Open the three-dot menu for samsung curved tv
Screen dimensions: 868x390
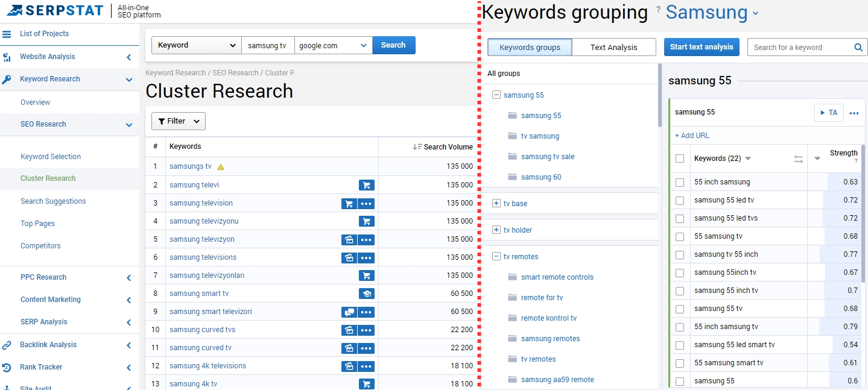[366, 348]
